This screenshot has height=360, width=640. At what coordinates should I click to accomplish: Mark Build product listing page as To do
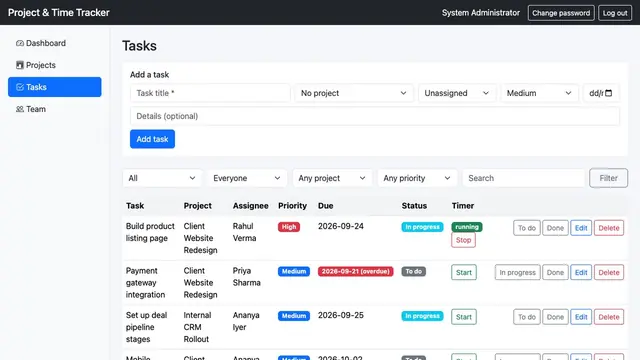click(x=527, y=228)
